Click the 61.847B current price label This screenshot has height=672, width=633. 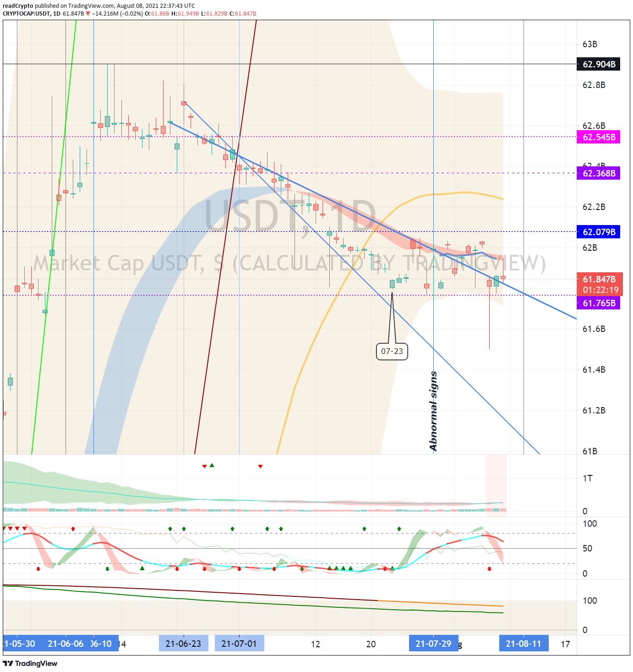599,279
